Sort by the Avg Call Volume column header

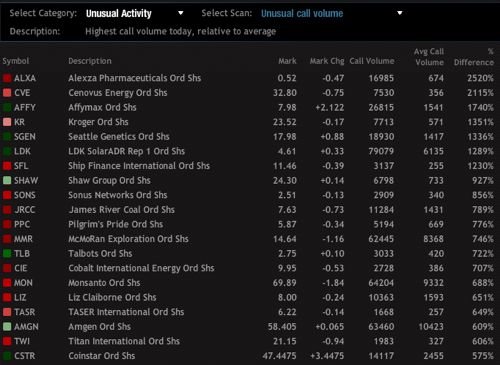pyautogui.click(x=429, y=57)
